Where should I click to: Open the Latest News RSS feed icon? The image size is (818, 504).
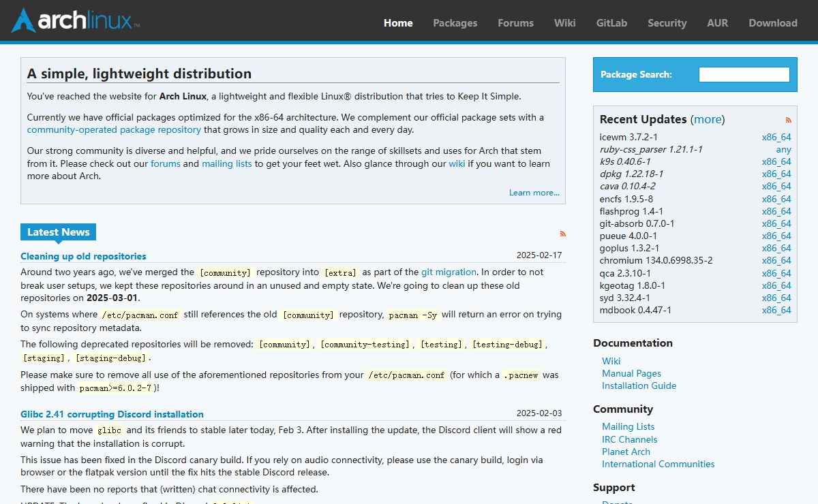click(x=562, y=234)
